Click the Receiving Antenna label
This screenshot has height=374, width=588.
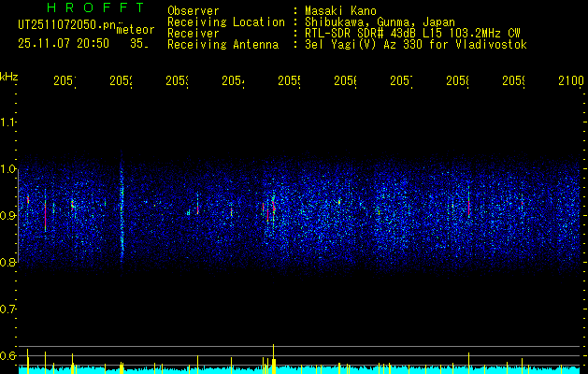pyautogui.click(x=223, y=45)
